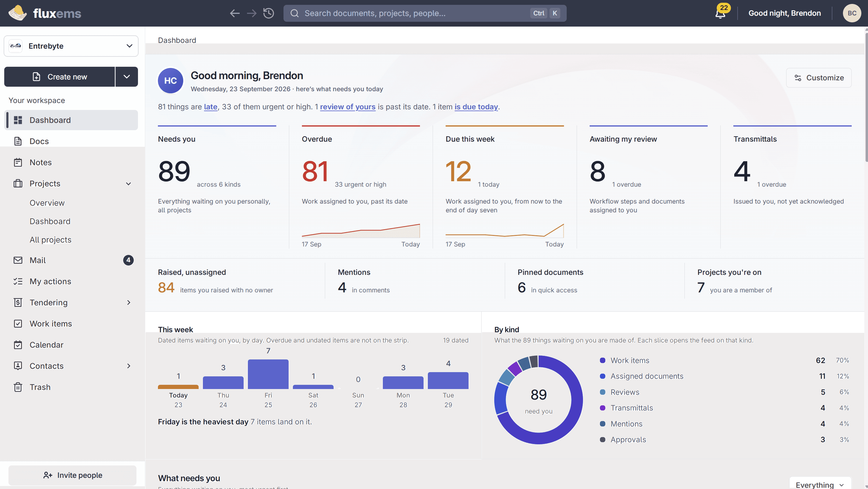
Task: Open Docs from the sidebar
Action: (x=71, y=141)
